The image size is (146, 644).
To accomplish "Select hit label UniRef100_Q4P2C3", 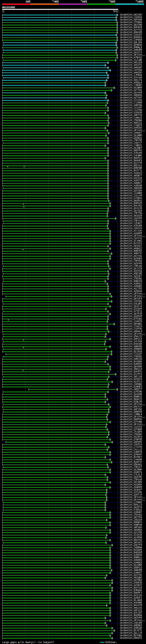I will (131, 339).
